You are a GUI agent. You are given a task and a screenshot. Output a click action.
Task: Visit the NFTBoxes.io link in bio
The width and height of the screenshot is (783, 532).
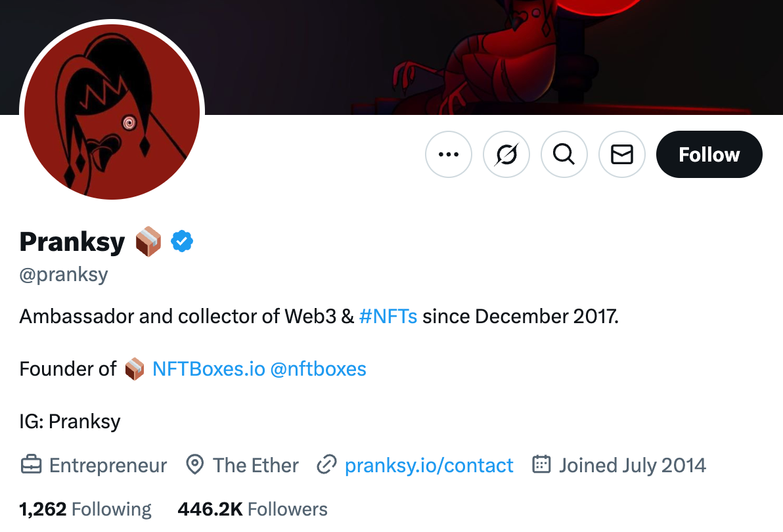click(209, 369)
